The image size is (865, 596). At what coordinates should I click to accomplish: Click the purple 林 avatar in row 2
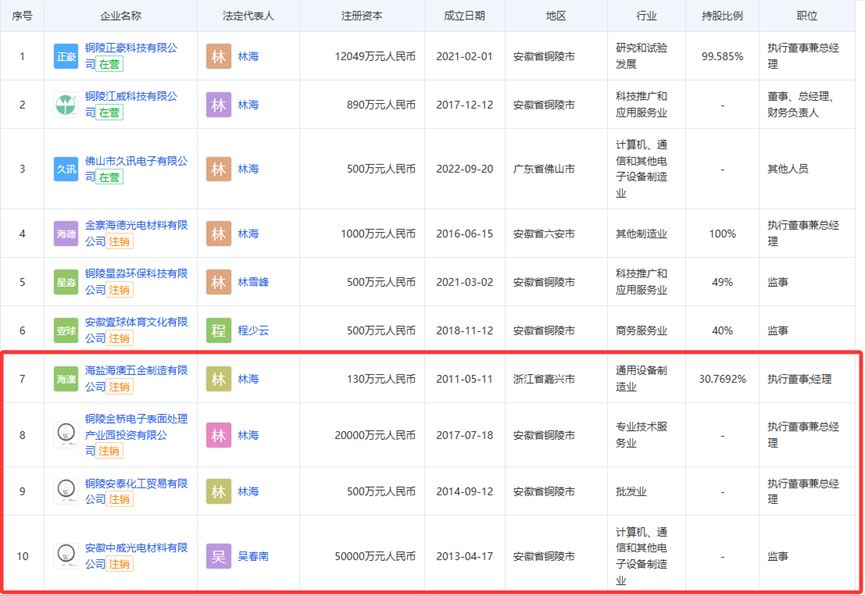point(218,105)
